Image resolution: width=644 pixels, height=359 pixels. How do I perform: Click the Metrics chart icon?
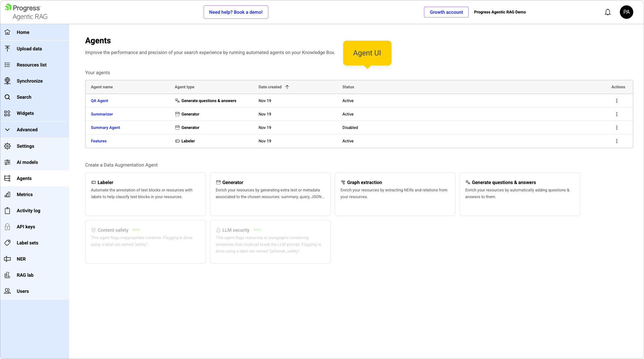7,194
